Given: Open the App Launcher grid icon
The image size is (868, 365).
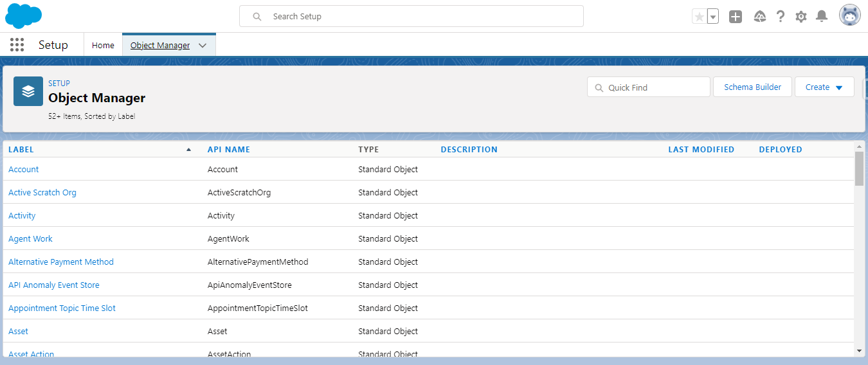Looking at the screenshot, I should tap(17, 45).
